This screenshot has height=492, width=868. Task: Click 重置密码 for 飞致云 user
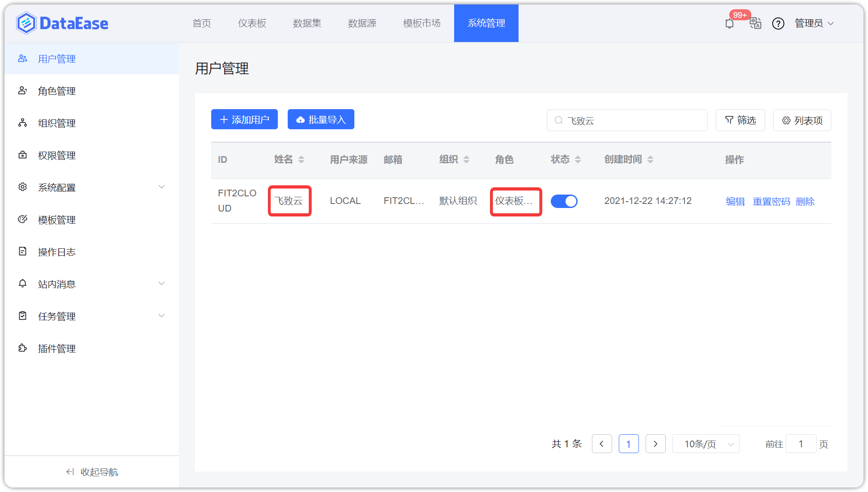[x=771, y=202]
